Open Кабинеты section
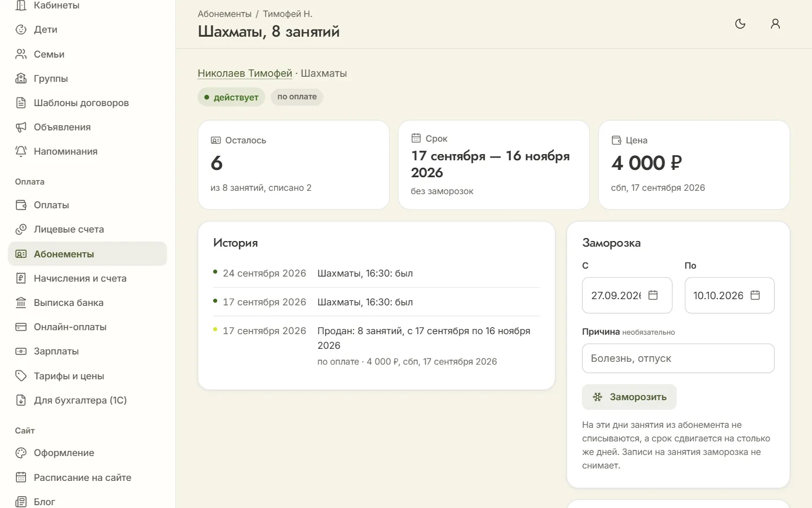Viewport: 812px width, 508px height. coord(87,5)
